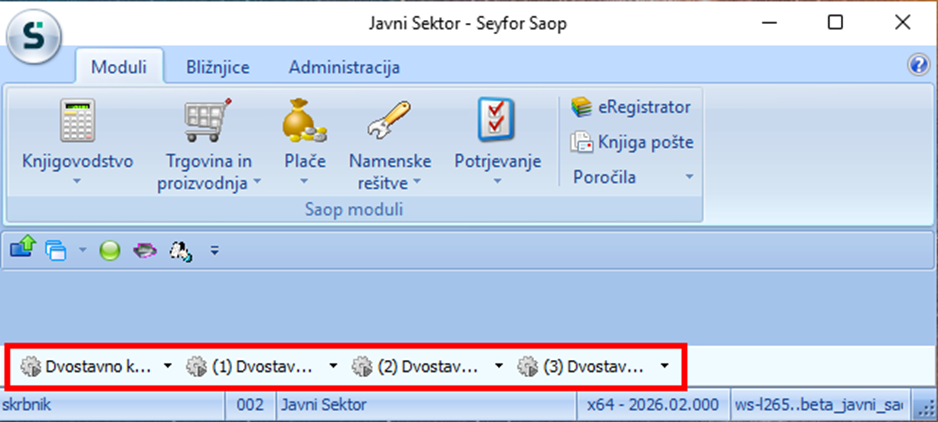Click the folder with green arrow icon
This screenshot has width=938, height=422.
point(23,248)
